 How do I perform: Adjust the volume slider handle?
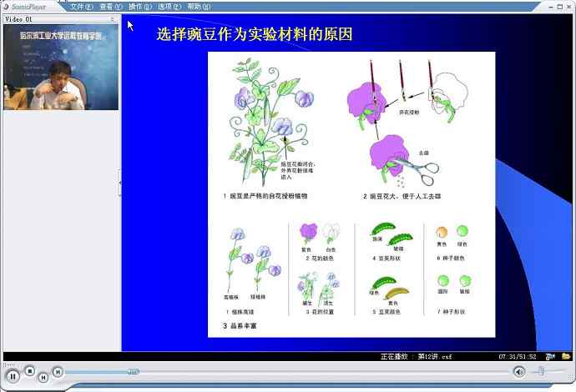(x=541, y=371)
